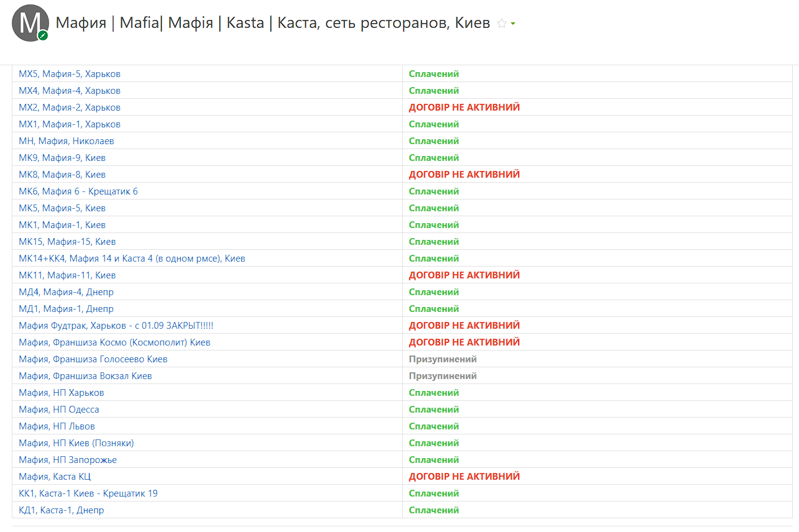Open КД1, Каста-1, Днепр link
Viewport: 799px width, 532px height.
[x=62, y=510]
